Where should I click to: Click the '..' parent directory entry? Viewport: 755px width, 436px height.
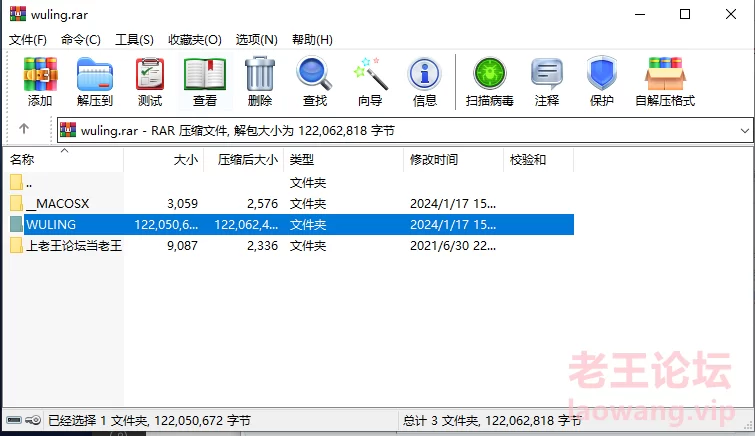point(29,183)
